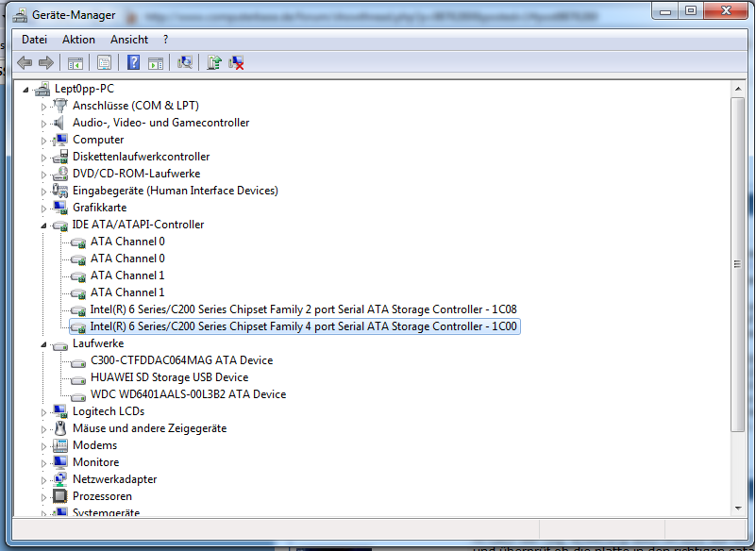Click the Back arrow toolbar icon
756x551 pixels.
[25, 62]
